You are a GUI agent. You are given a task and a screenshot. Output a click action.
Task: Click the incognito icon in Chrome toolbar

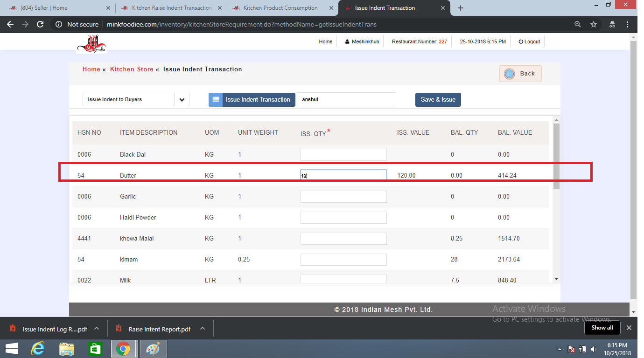click(x=612, y=24)
